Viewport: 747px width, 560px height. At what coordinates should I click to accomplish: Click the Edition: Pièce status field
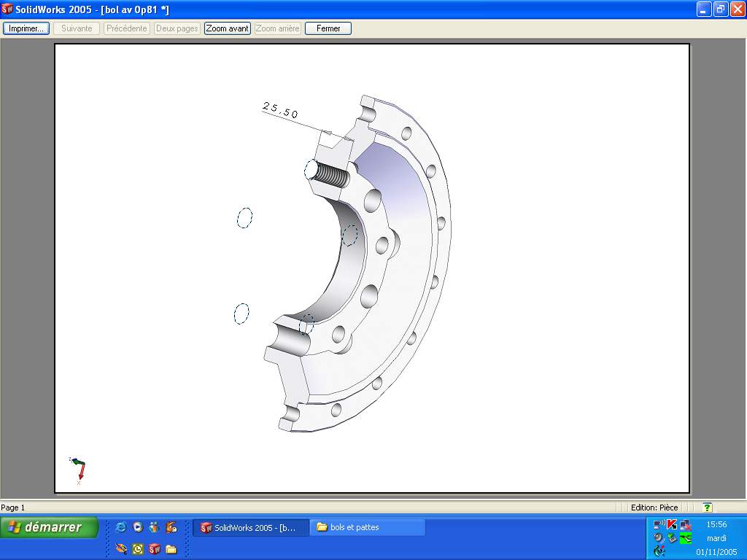tap(654, 507)
